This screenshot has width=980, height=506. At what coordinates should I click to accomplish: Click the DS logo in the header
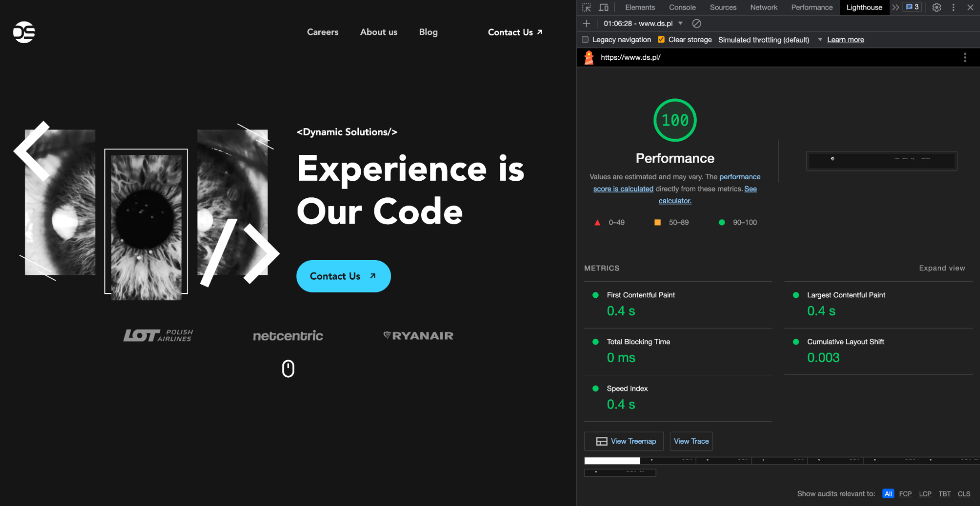(24, 32)
